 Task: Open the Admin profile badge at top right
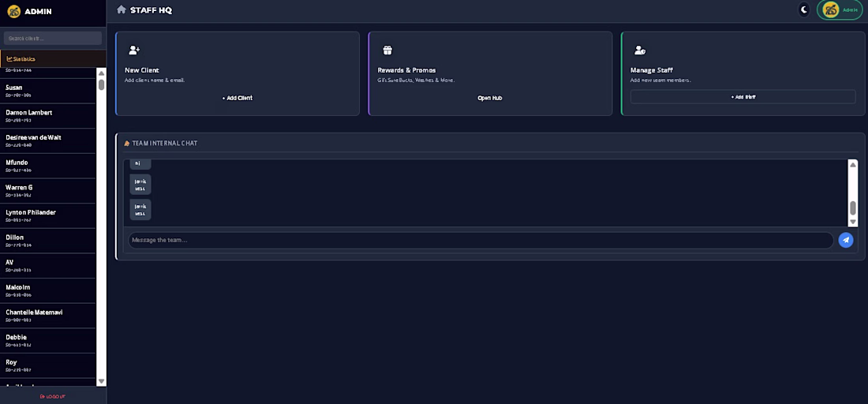[x=840, y=10]
